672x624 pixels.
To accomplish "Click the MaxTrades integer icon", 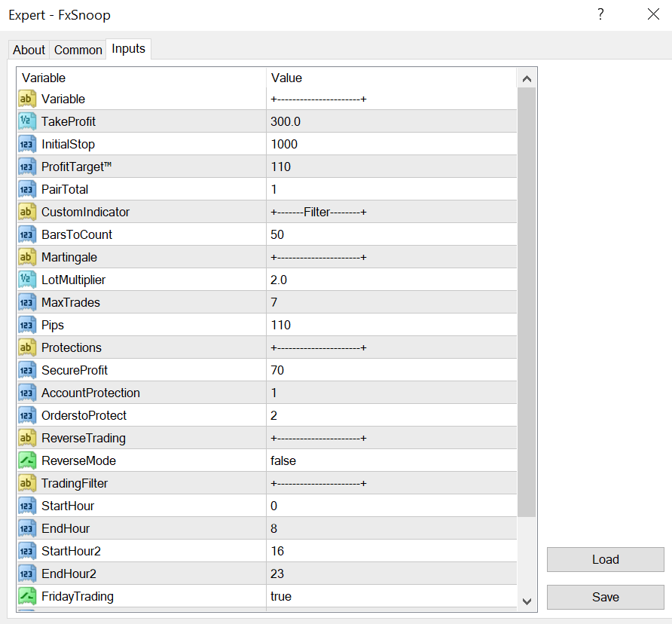I will click(27, 302).
